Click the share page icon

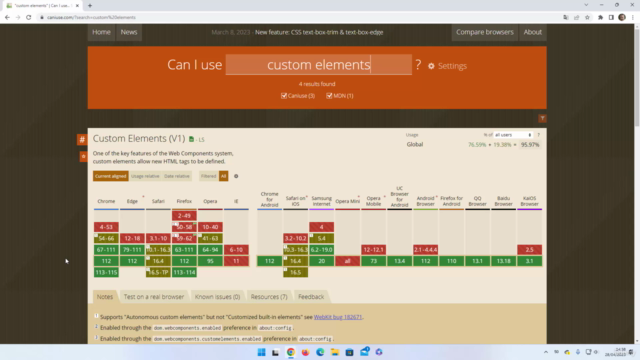576,18
